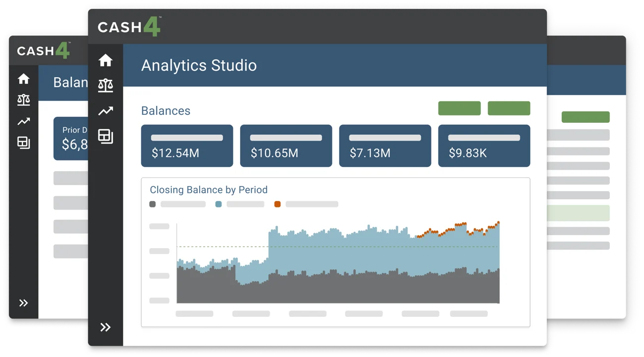Select the Balances section heading

point(165,110)
